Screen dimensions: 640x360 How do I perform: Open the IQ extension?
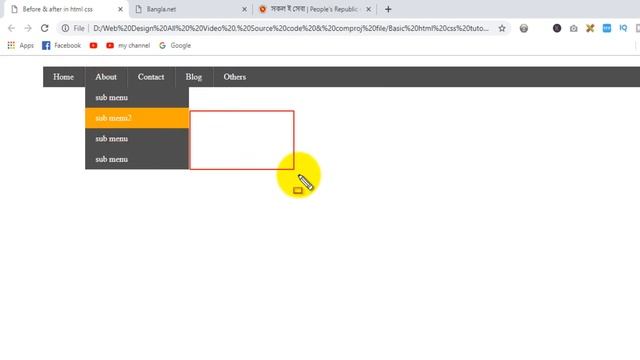click(x=623, y=28)
